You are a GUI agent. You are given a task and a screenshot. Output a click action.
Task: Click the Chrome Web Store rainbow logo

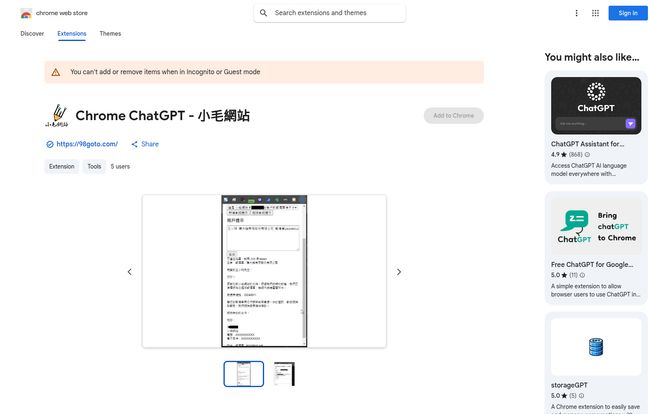click(26, 14)
